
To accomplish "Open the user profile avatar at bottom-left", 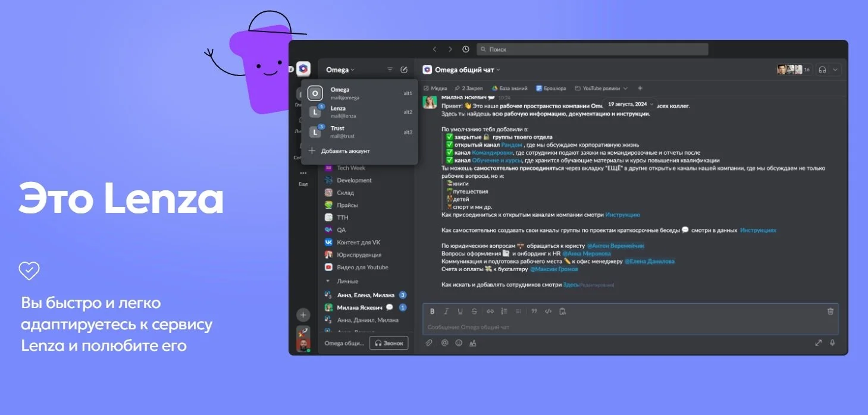I will [x=303, y=345].
